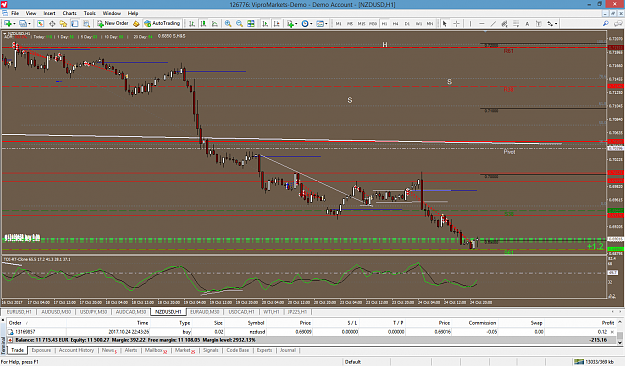Open the search magnifier icon
The height and width of the screenshot is (366, 625).
tap(606, 24)
